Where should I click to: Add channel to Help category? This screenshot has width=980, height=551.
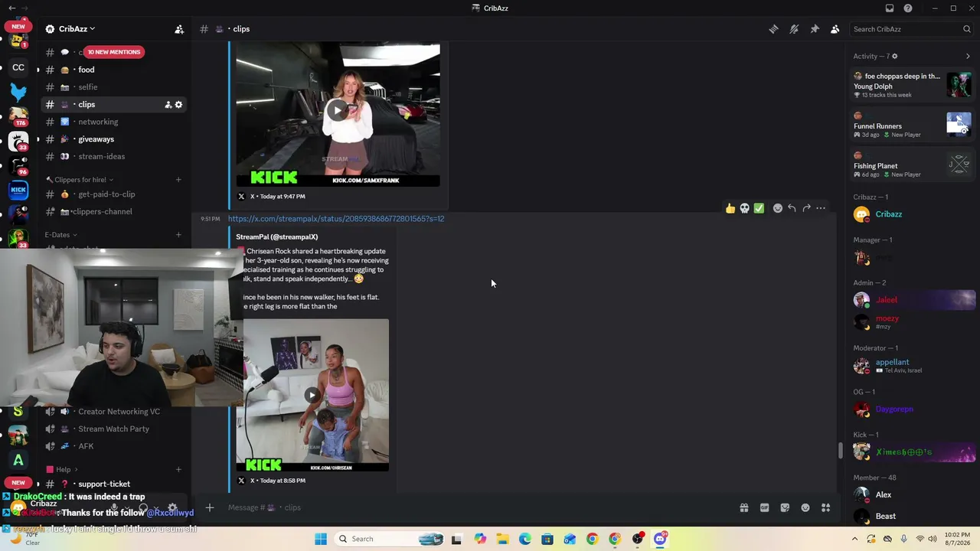tap(178, 470)
